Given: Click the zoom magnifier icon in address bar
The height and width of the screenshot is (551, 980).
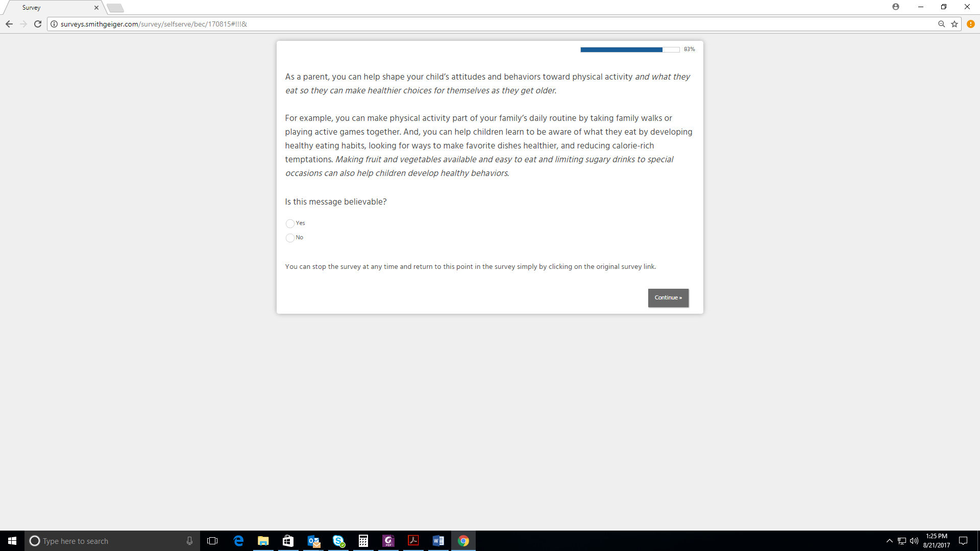Looking at the screenshot, I should point(941,24).
